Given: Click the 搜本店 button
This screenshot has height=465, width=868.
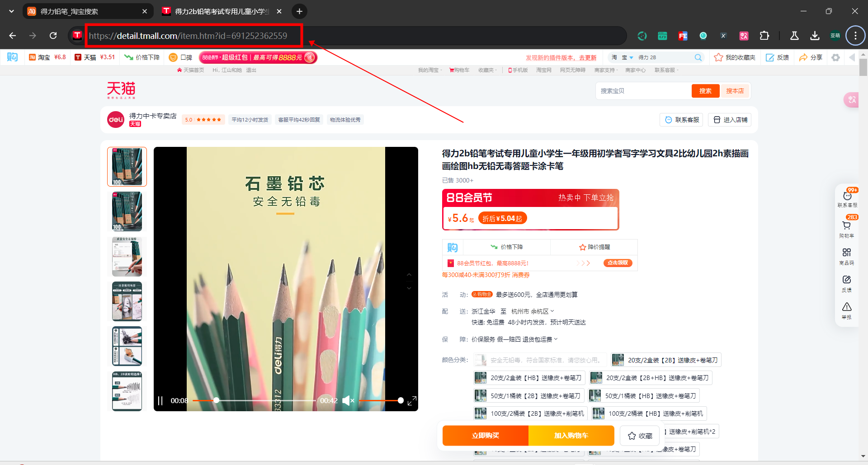Looking at the screenshot, I should (735, 91).
